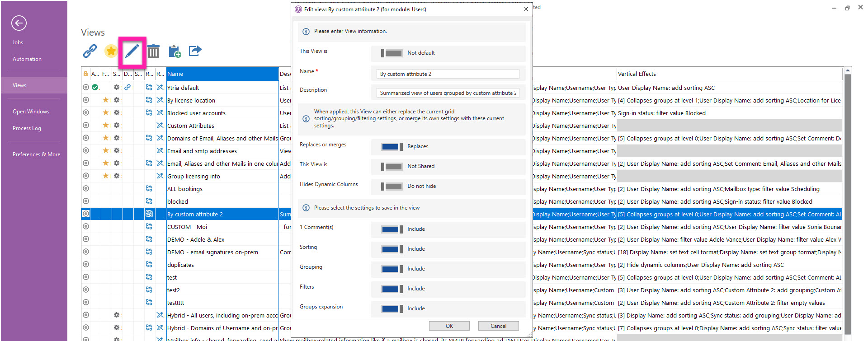Click the pencil edit view icon

[132, 51]
